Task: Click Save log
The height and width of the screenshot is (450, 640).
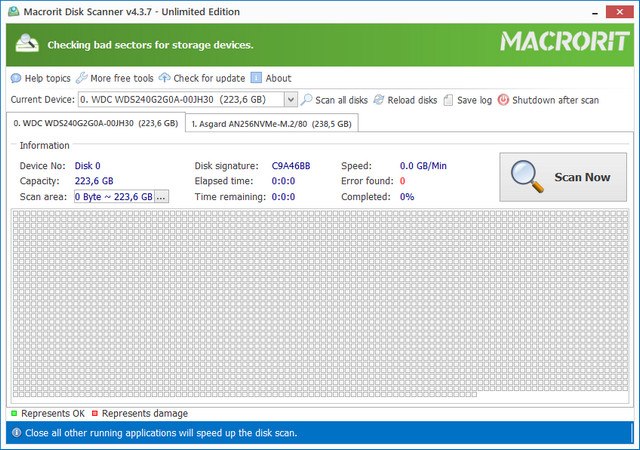Action: click(x=467, y=100)
